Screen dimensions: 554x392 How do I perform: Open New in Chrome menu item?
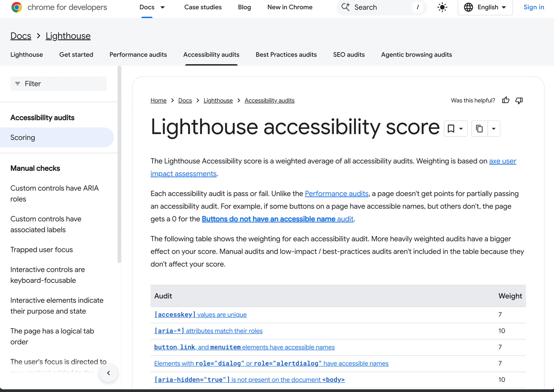[x=290, y=7]
